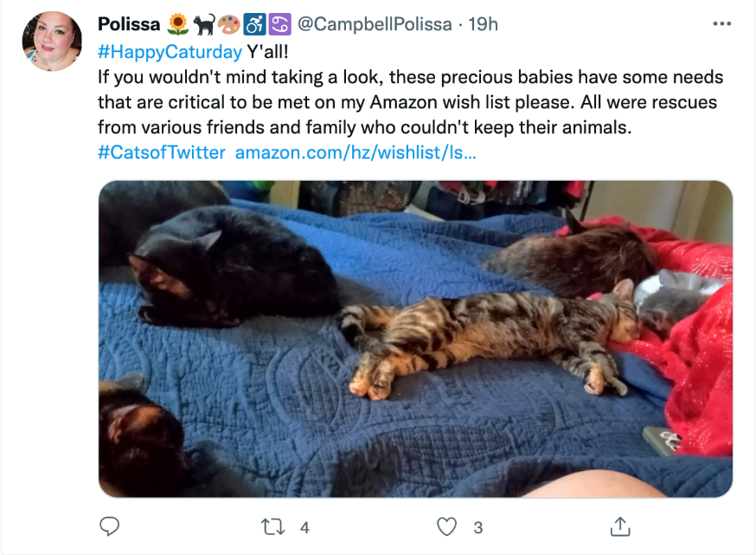The image size is (756, 555).
Task: Open the share upload arrow icon
Action: pos(620,526)
